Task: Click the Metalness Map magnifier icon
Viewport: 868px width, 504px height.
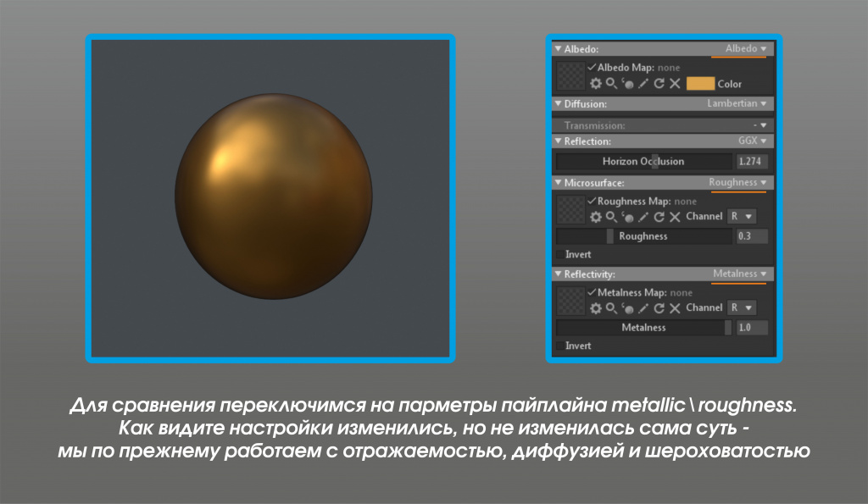Action: click(612, 308)
